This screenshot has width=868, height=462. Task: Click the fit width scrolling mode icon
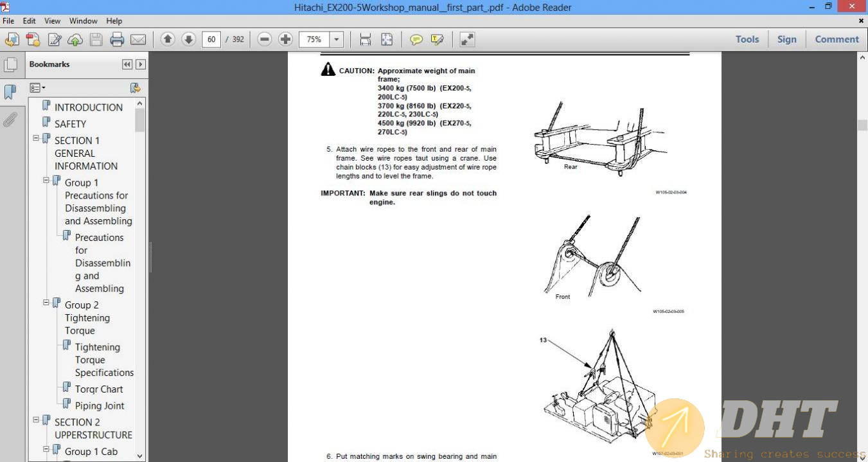366,40
